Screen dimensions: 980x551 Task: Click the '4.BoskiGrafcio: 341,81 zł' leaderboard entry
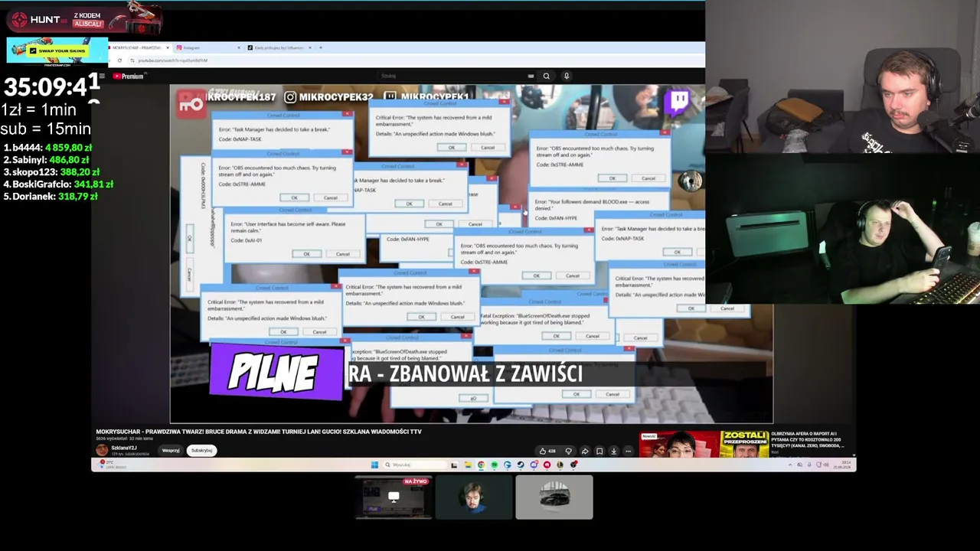(x=58, y=184)
